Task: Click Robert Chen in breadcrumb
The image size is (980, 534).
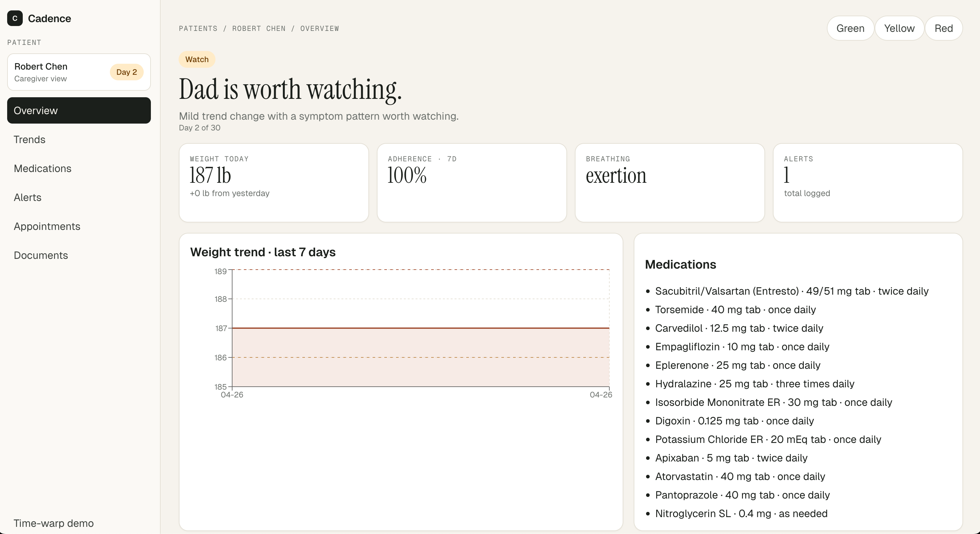Action: (259, 29)
